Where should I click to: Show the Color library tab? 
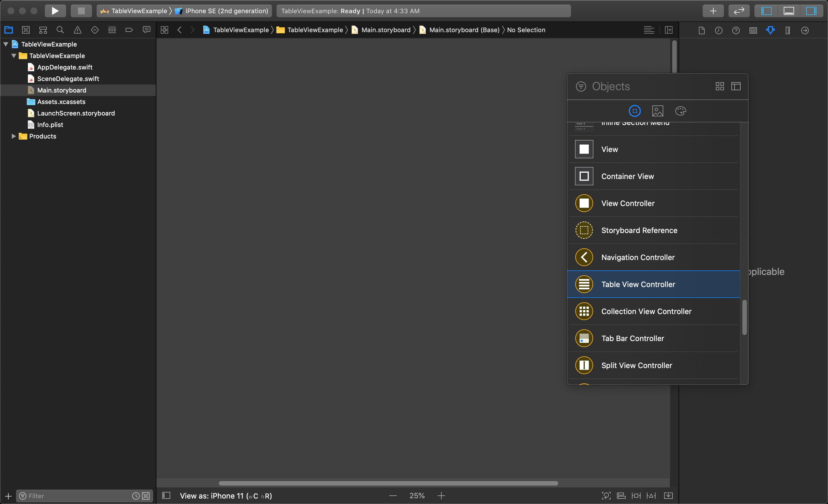point(681,111)
